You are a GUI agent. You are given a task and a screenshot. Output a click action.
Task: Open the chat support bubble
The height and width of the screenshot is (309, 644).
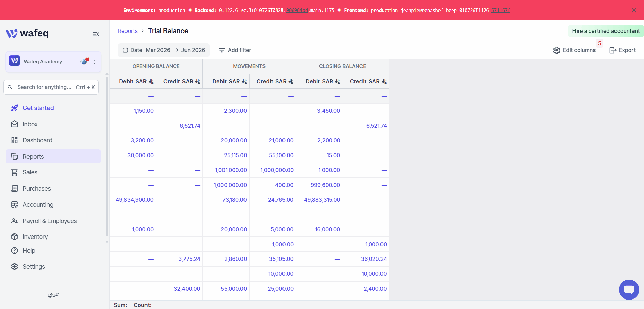click(629, 289)
